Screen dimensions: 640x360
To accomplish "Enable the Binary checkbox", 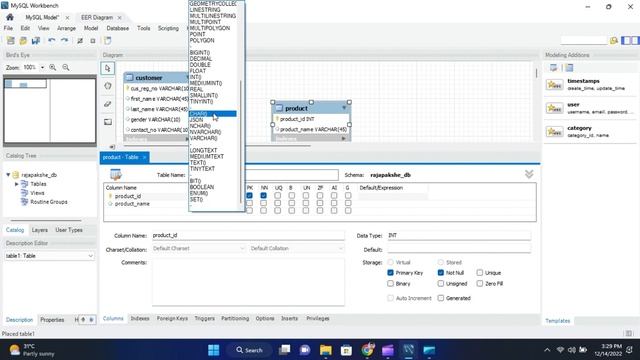I will tap(391, 283).
